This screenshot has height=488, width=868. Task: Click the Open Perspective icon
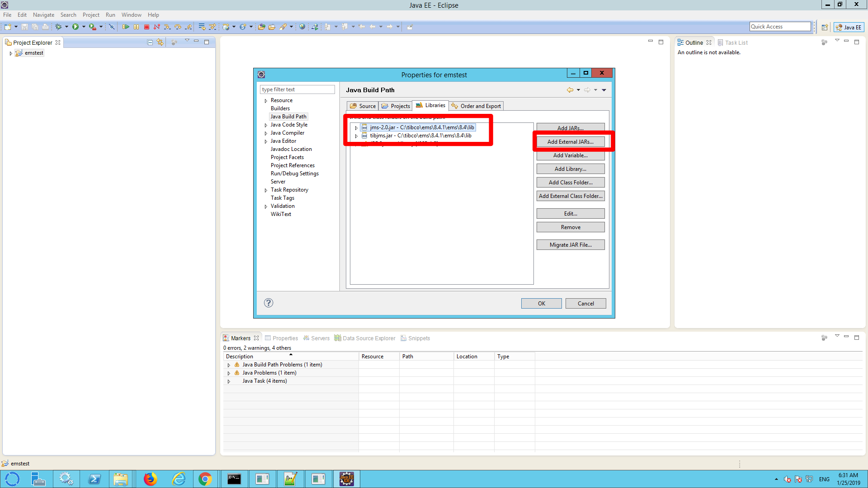point(825,27)
